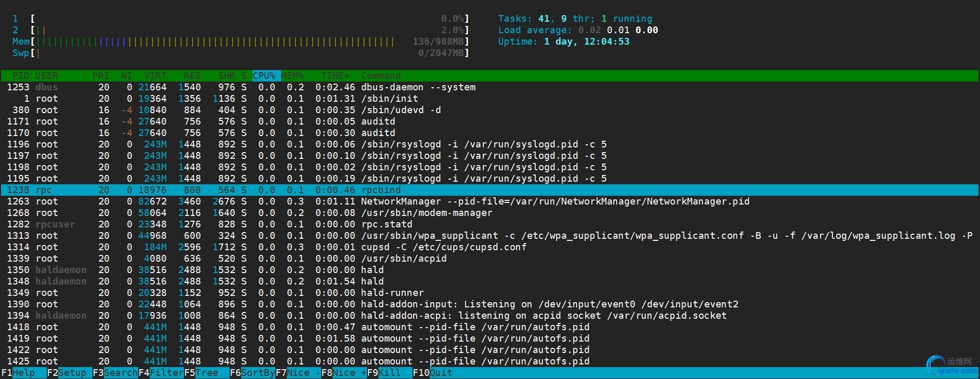Sort by the USER column header
The height and width of the screenshot is (379, 980).
[47, 76]
